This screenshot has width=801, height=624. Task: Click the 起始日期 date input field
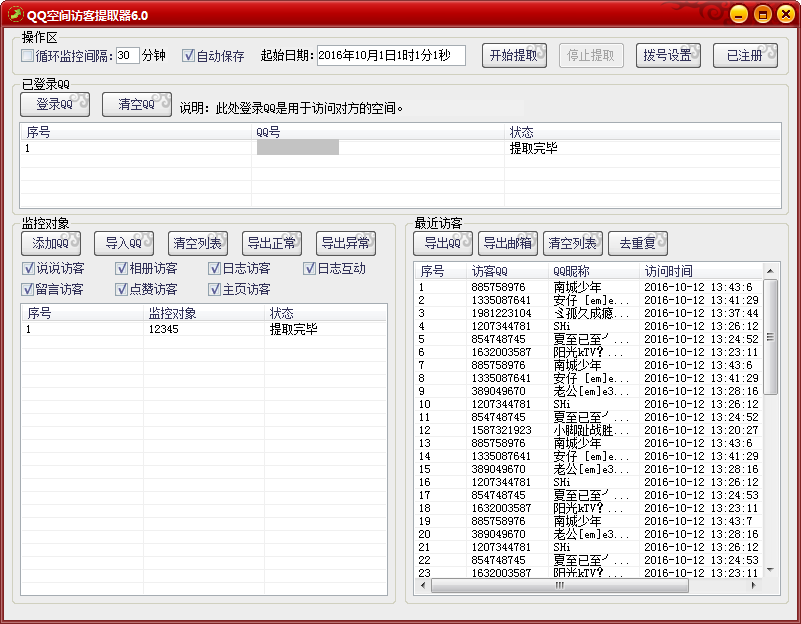(391, 56)
